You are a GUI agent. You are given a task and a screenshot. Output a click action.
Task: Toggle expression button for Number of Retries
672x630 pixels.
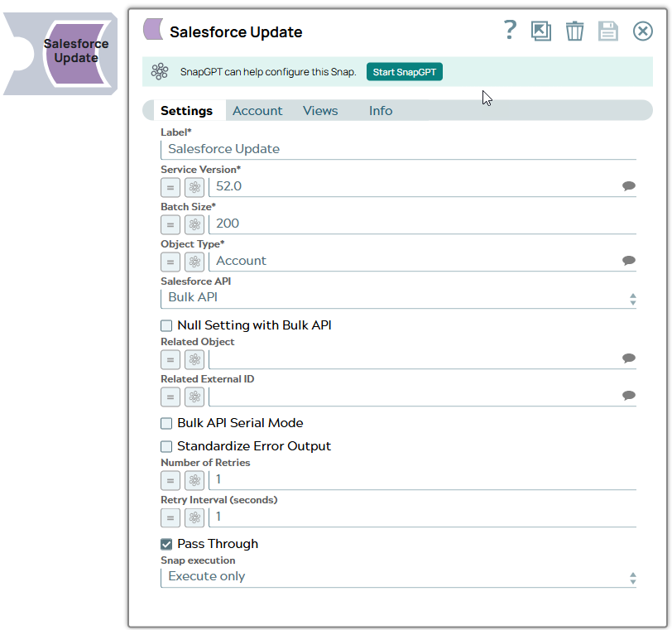click(x=170, y=480)
